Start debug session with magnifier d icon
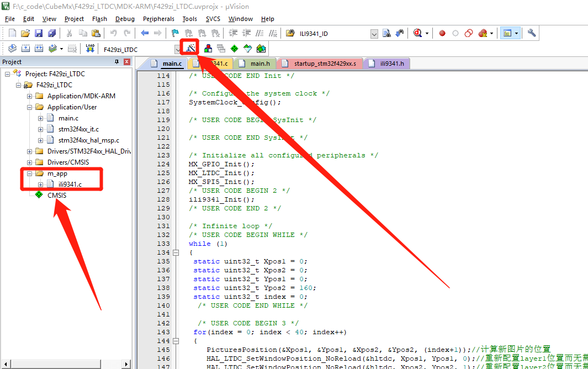588x369 pixels. (x=418, y=33)
